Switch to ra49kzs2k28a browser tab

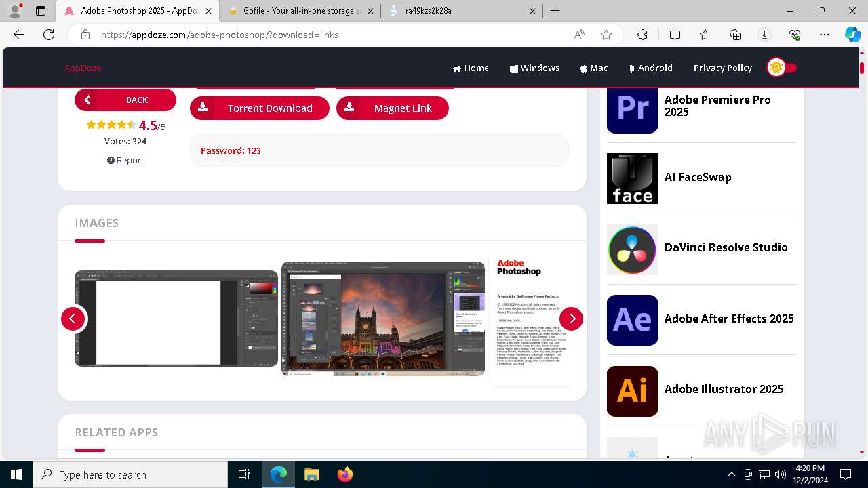(x=461, y=11)
